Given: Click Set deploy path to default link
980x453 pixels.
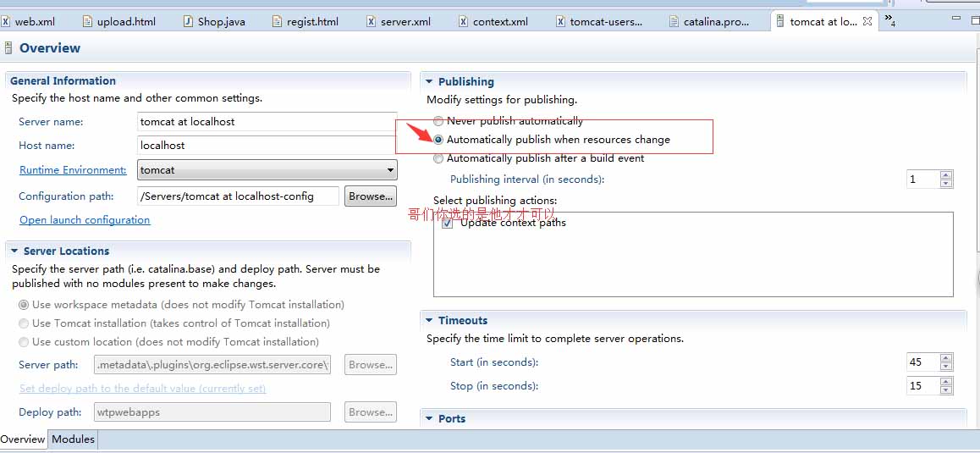Looking at the screenshot, I should pos(142,389).
